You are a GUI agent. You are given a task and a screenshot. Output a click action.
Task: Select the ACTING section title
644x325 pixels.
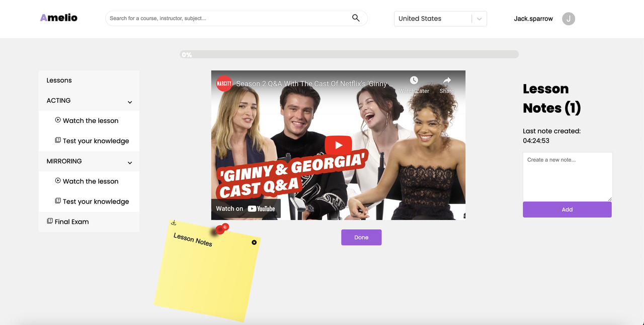click(58, 100)
